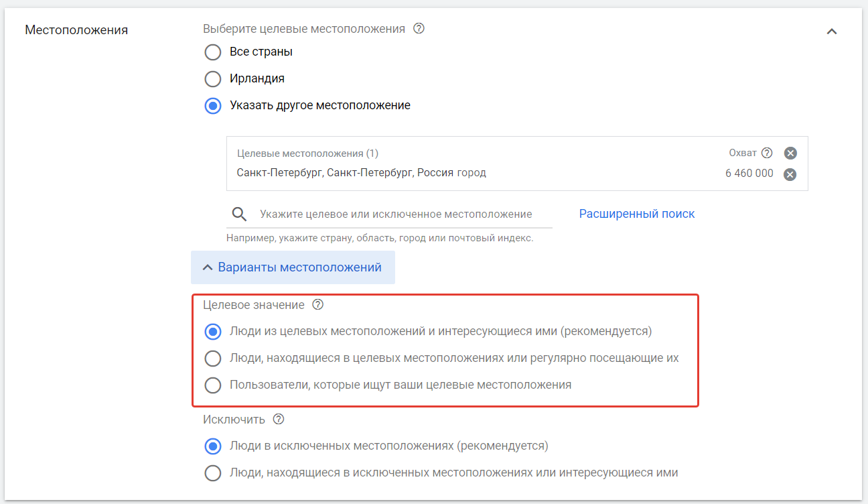Remove all targeted locations with top X icon
Screen dimensions: 868x504
tap(790, 153)
